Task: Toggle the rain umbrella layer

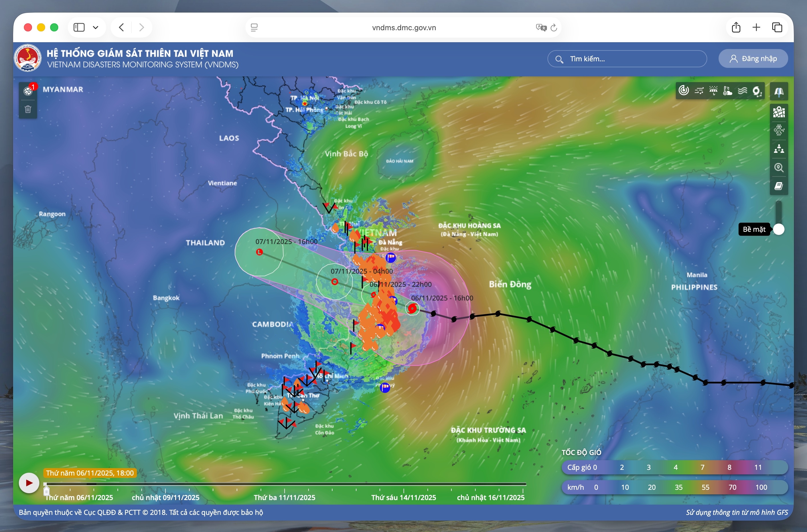Action: (x=713, y=91)
